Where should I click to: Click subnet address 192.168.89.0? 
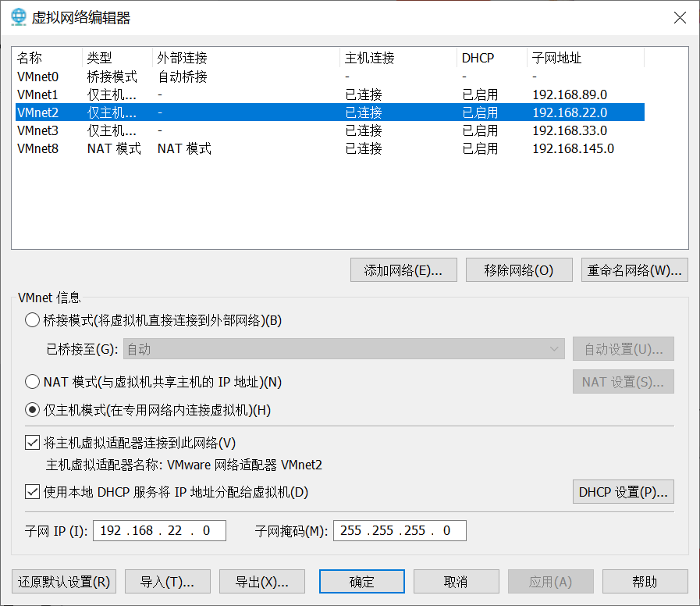click(x=570, y=94)
